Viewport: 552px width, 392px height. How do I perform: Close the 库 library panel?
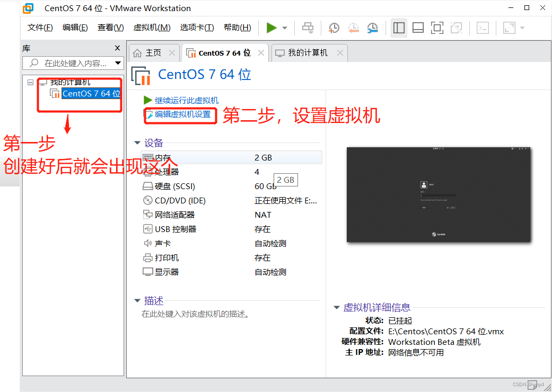[118, 48]
